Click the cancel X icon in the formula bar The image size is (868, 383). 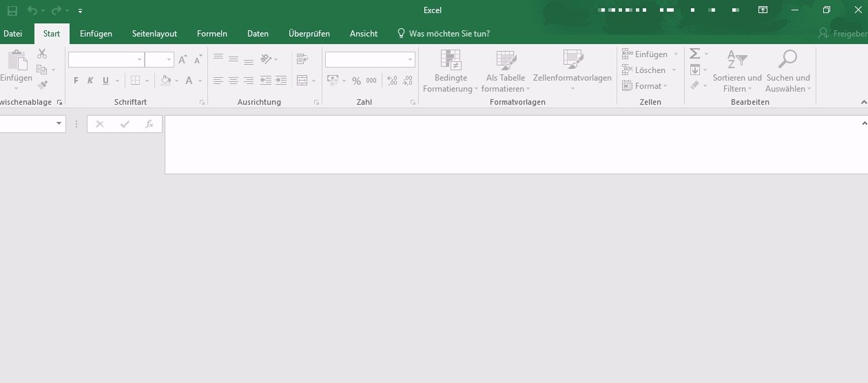[x=100, y=124]
